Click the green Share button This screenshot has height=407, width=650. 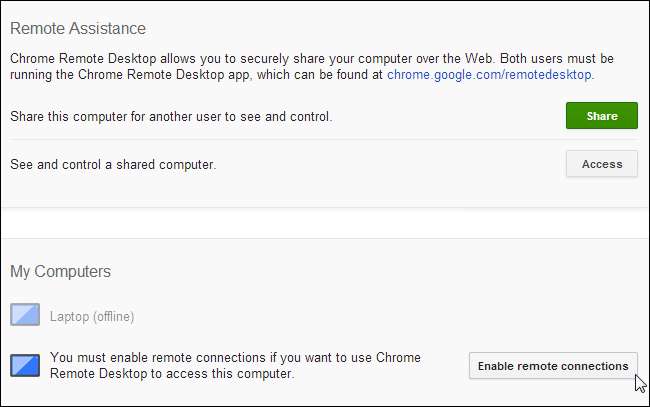601,116
